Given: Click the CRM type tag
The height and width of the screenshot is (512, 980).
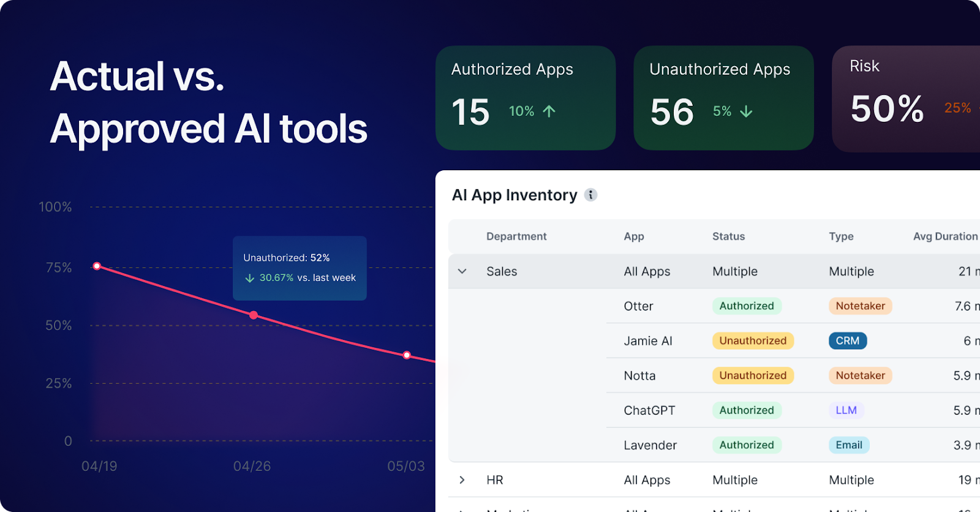Looking at the screenshot, I should click(x=847, y=341).
